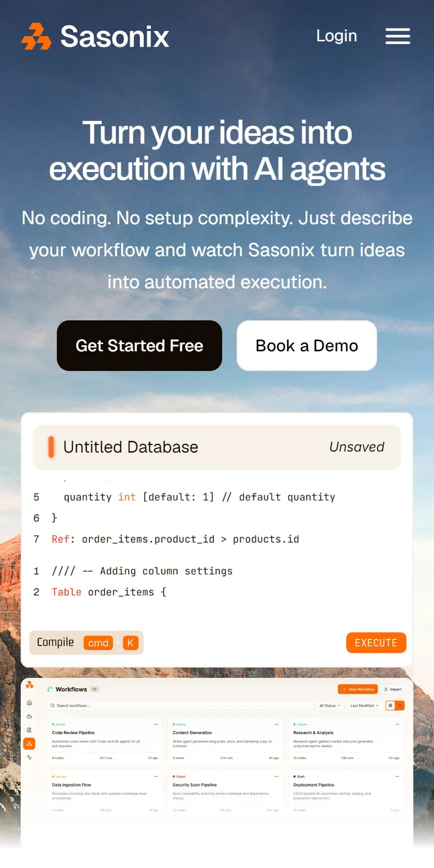The width and height of the screenshot is (434, 868).
Task: Open the hamburger menu in the header
Action: pyautogui.click(x=398, y=36)
